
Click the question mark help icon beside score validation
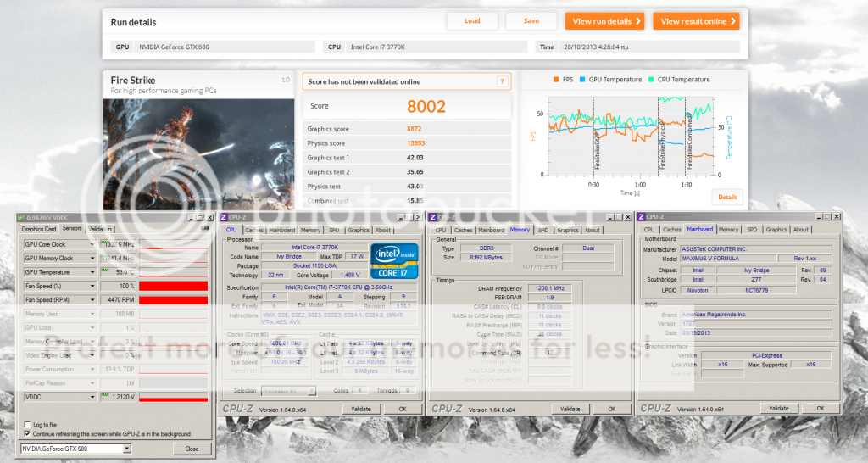pos(503,81)
